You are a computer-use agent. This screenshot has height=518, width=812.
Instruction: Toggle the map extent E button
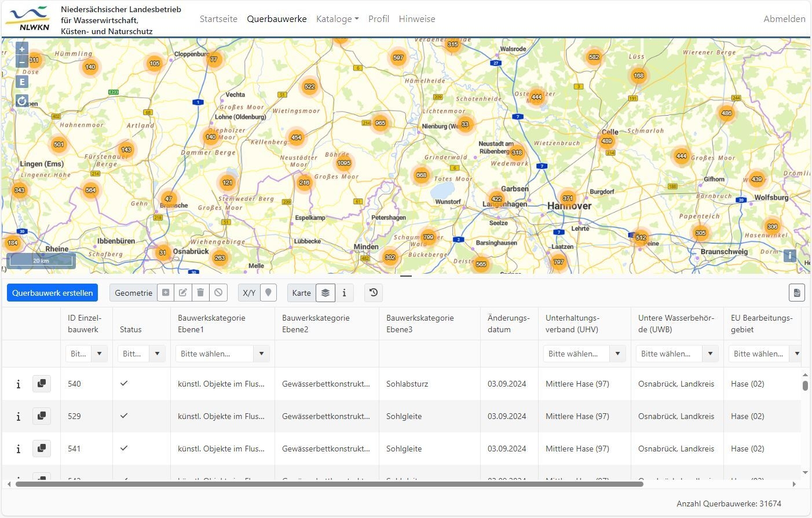point(22,82)
